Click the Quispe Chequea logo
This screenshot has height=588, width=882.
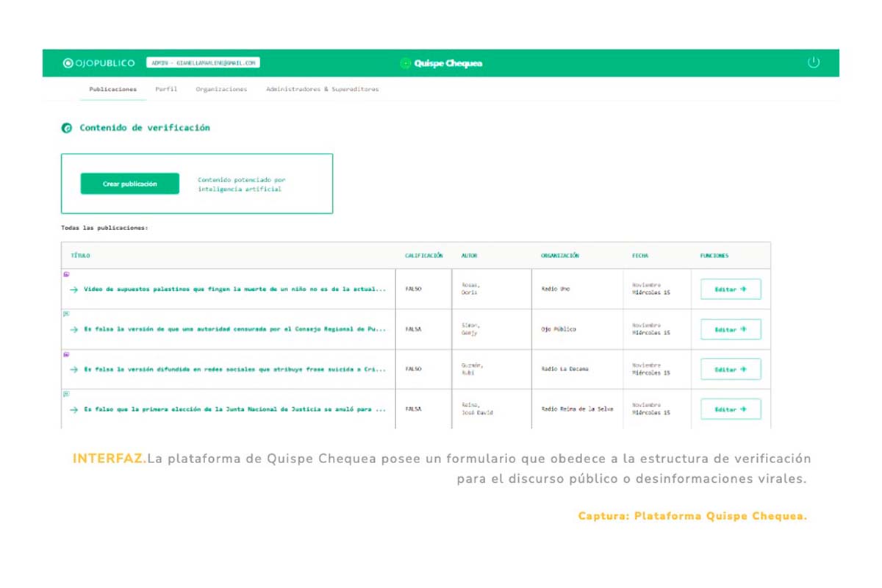point(441,63)
